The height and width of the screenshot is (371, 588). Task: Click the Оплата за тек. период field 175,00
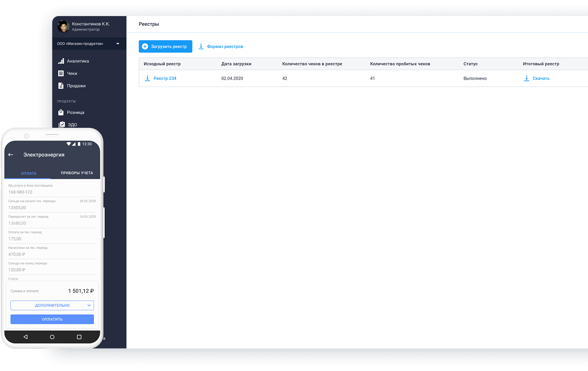click(x=15, y=239)
